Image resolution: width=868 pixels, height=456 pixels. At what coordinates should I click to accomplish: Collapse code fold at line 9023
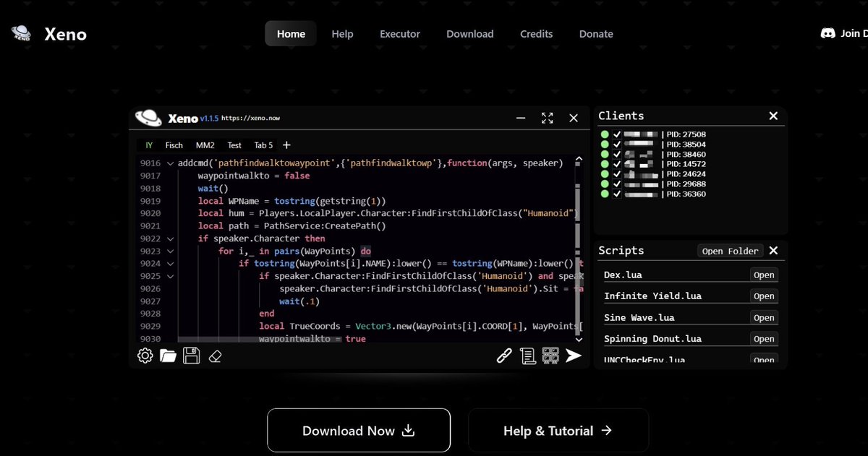[171, 251]
